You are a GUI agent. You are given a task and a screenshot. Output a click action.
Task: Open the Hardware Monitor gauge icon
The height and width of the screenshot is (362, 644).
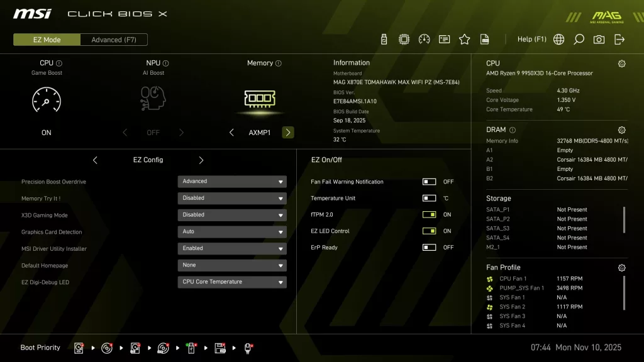[x=424, y=39]
